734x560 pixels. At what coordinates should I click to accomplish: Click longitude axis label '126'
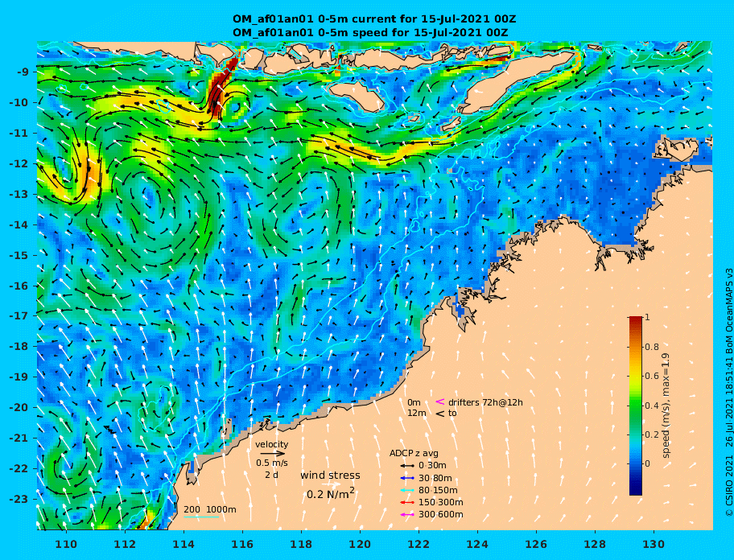[536, 544]
